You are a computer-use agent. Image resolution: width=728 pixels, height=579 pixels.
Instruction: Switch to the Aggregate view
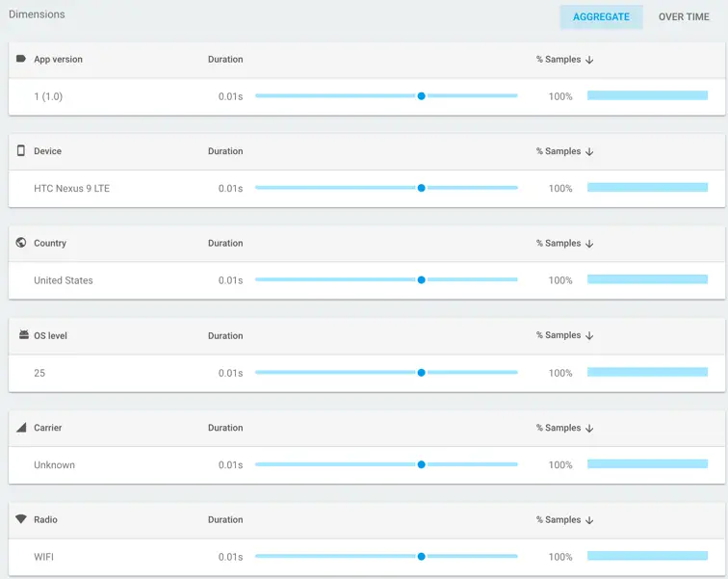point(601,16)
